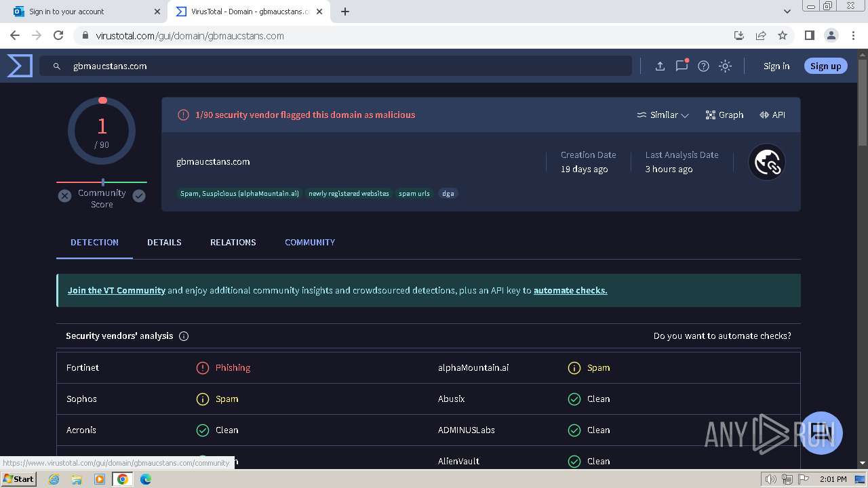The width and height of the screenshot is (868, 488).
Task: Click the 'Fortinet' vendor name
Action: point(83,368)
